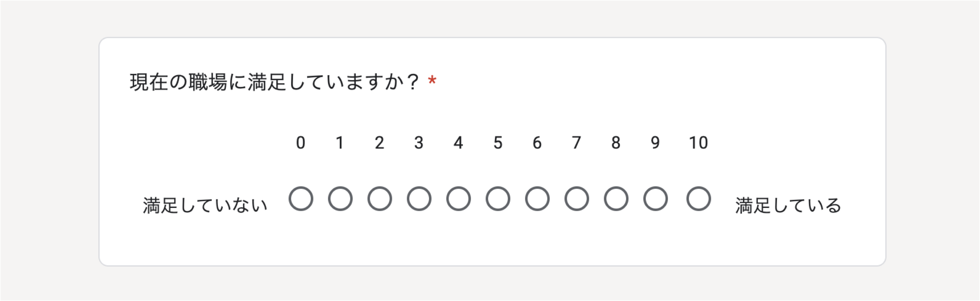This screenshot has height=301, width=980.
Task: Click the red required asterisk
Action: coord(432,80)
